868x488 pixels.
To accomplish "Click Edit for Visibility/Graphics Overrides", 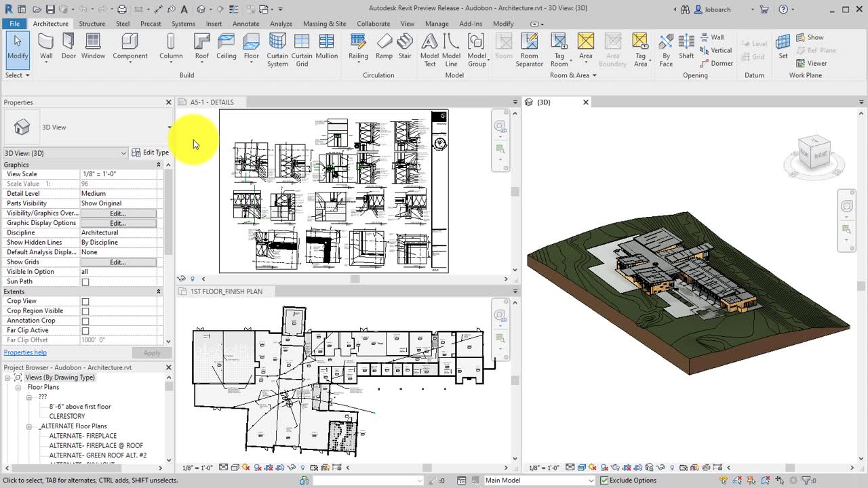I will pyautogui.click(x=118, y=213).
